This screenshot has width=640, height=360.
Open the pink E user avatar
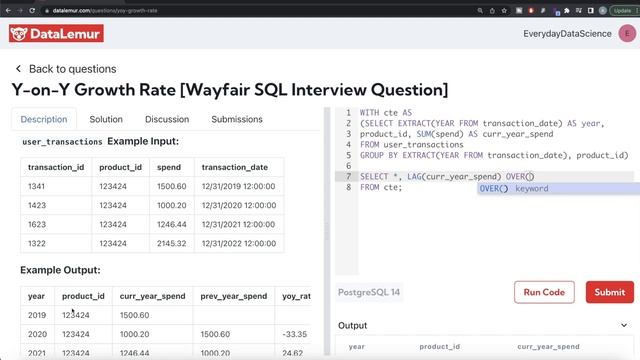point(627,33)
